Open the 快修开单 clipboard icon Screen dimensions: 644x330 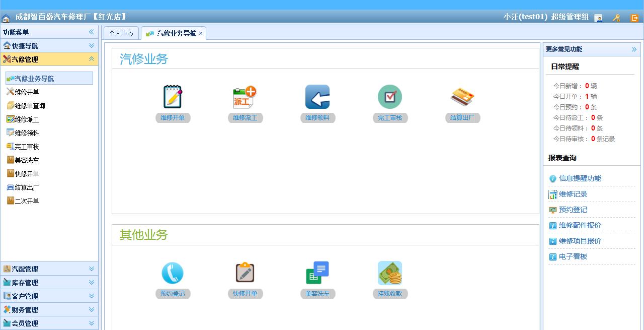pyautogui.click(x=245, y=273)
